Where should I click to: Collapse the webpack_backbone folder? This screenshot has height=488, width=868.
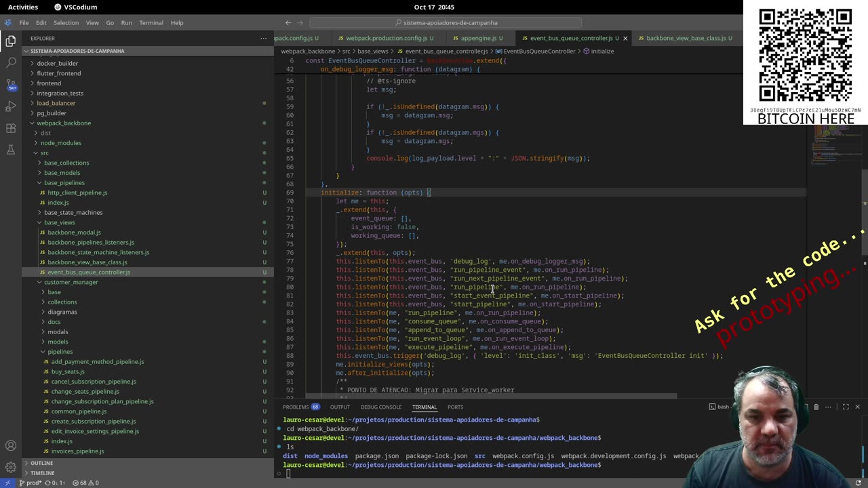63,123
